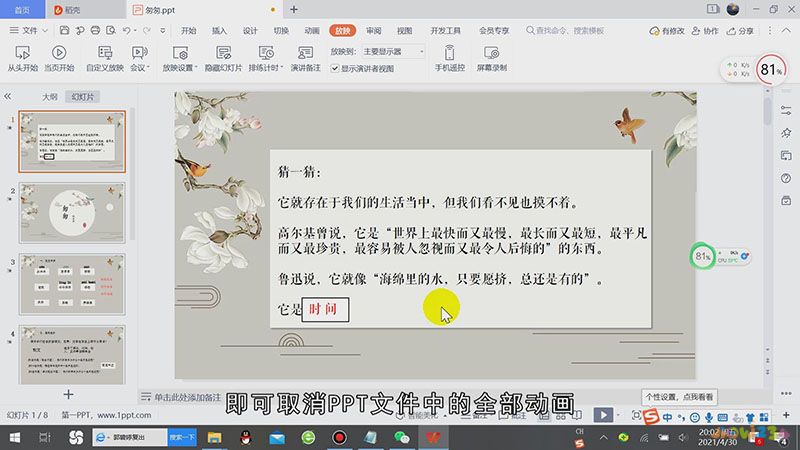This screenshot has width=800, height=450.
Task: Click the three-dot more options icon
Action: [x=770, y=31]
